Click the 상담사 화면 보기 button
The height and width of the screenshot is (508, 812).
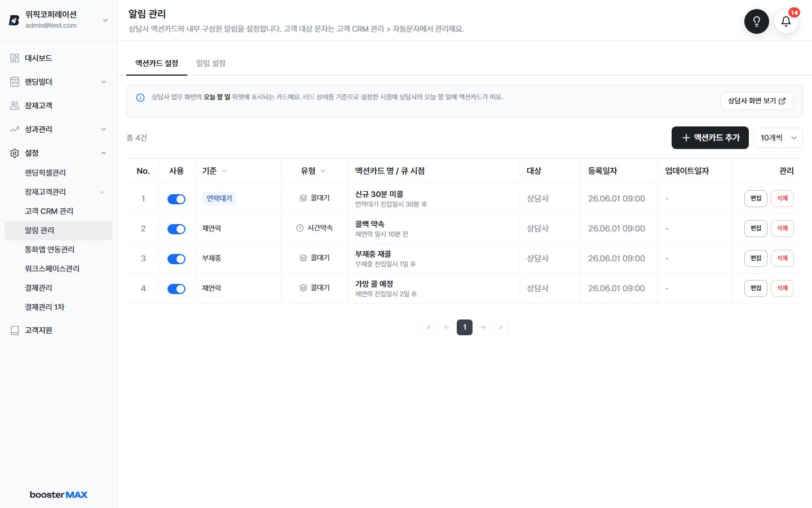click(757, 101)
